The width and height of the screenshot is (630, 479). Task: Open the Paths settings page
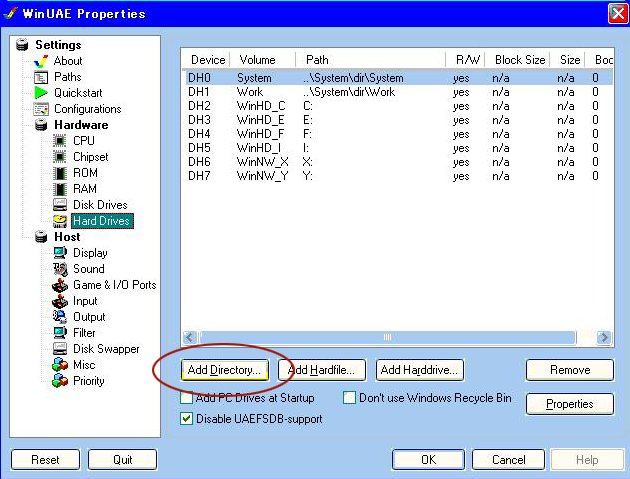pyautogui.click(x=68, y=77)
